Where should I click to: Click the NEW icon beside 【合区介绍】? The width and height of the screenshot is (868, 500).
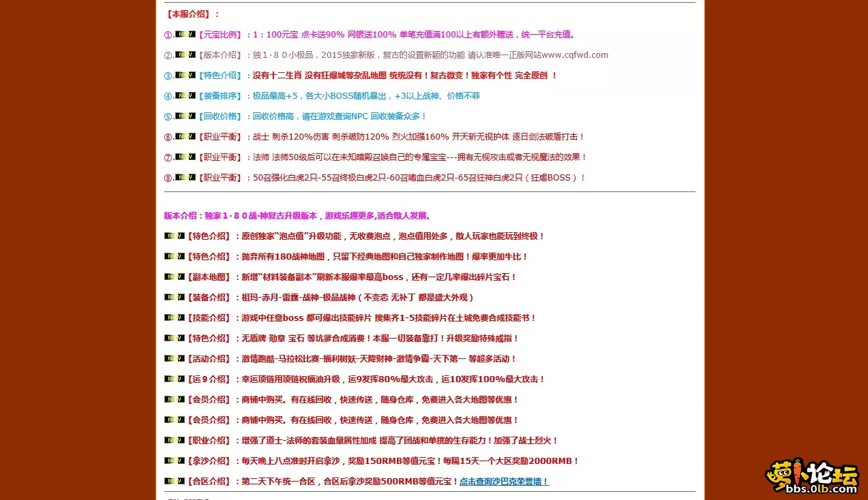173,481
